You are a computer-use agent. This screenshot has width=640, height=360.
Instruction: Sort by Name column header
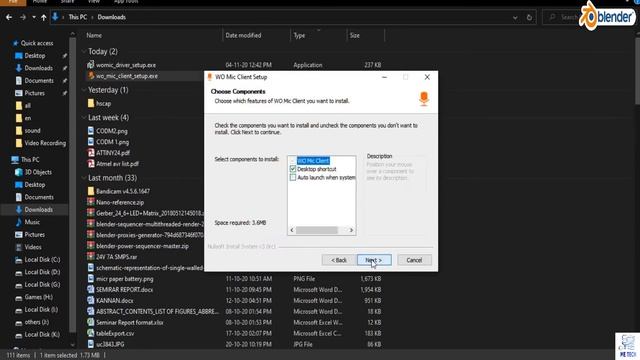94,36
